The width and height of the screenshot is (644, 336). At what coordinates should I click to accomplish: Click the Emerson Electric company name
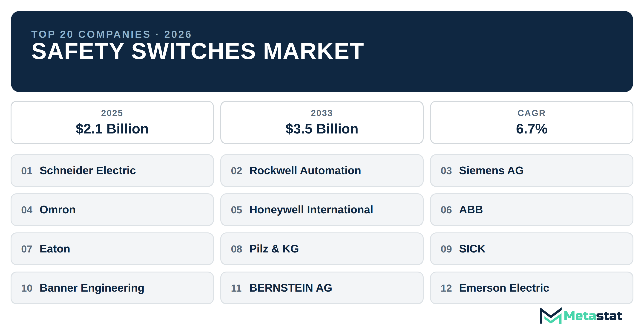click(x=504, y=288)
